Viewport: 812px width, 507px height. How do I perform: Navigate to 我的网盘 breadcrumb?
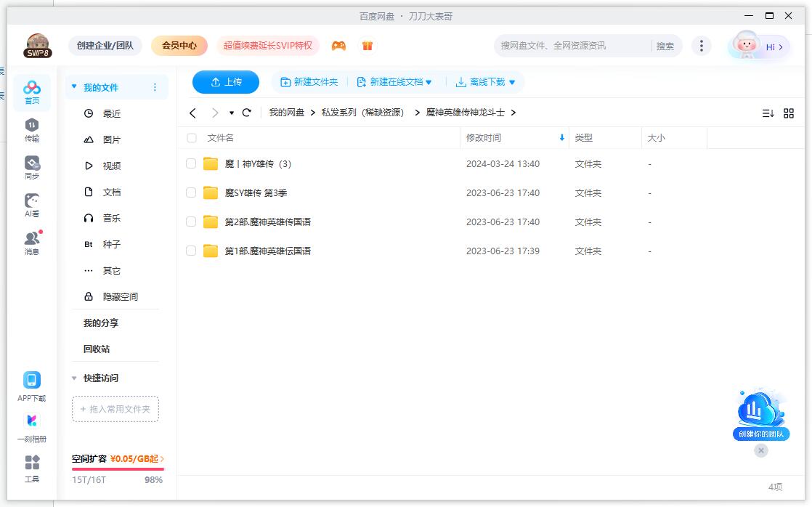[286, 113]
